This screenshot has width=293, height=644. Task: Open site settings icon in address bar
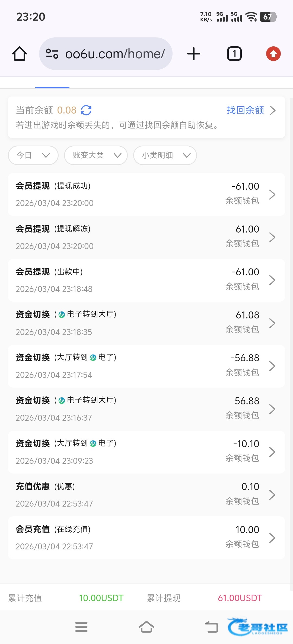coord(52,54)
